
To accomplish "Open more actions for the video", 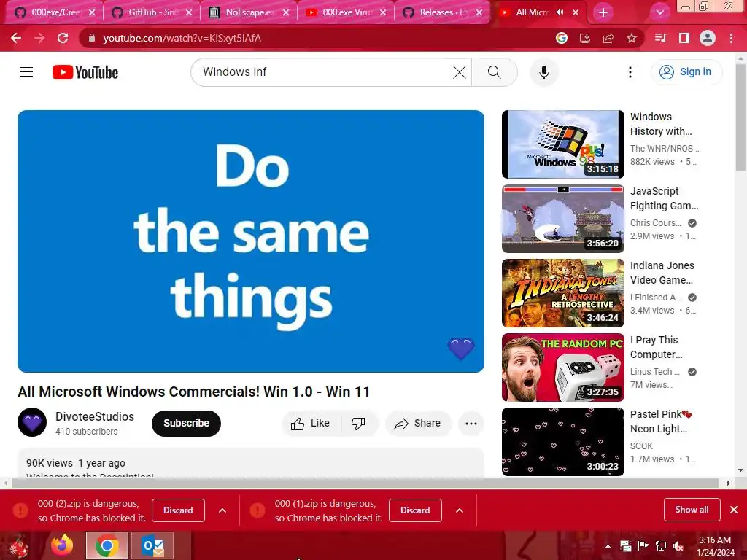I will click(x=471, y=424).
